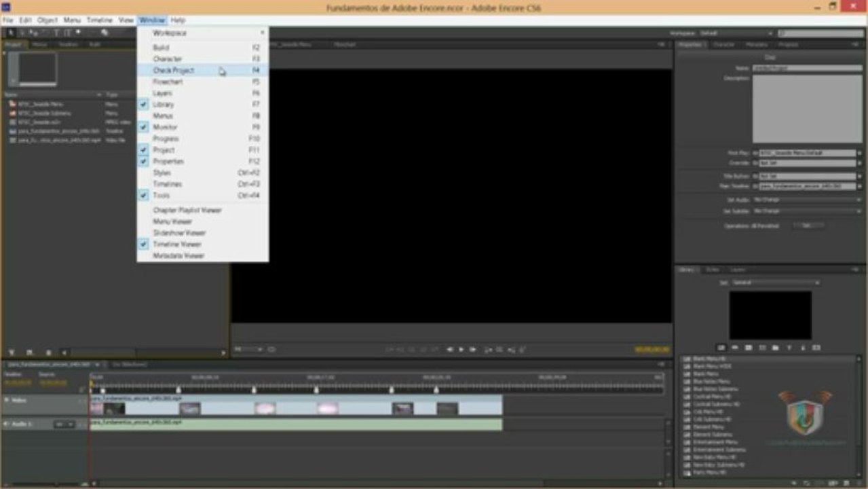The image size is (868, 489).
Task: Choose Flowchart from the Window menu
Action: (202, 81)
